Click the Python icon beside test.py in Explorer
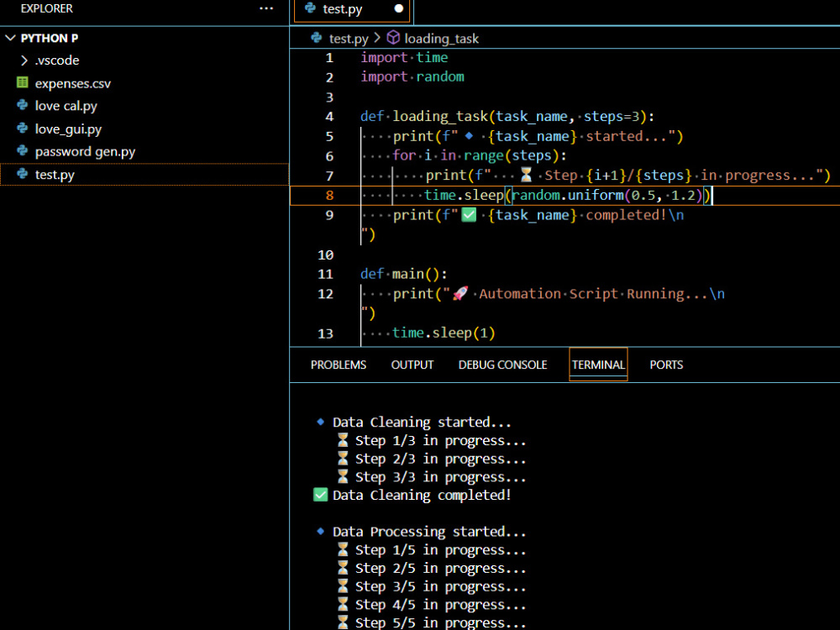 coord(23,174)
